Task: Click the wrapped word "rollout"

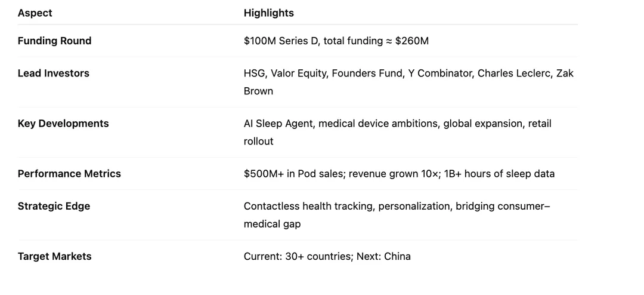Action: (258, 141)
